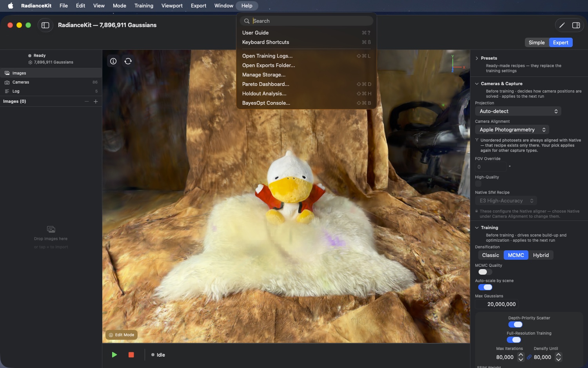This screenshot has height=368, width=588.
Task: Click the Cameras row camera icon
Action: [7, 82]
